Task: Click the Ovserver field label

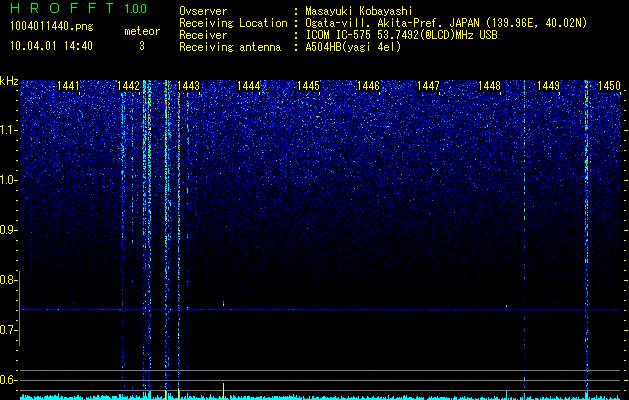Action: (203, 11)
